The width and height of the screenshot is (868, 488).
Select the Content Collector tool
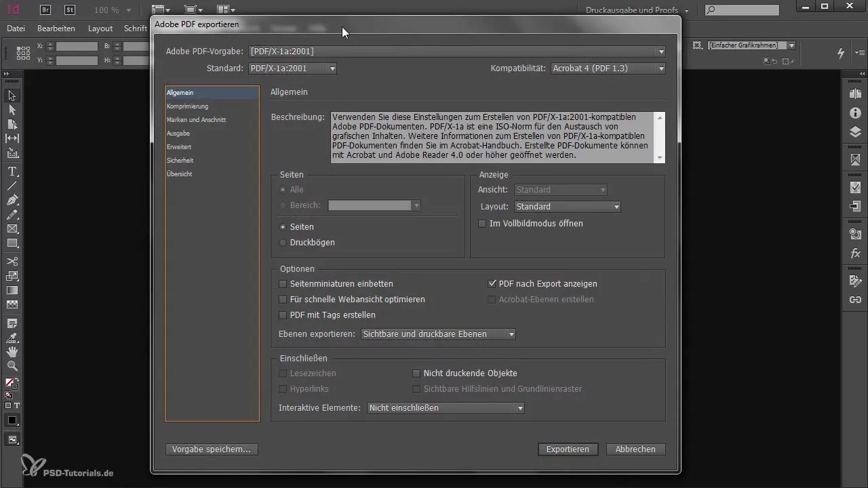tap(12, 153)
